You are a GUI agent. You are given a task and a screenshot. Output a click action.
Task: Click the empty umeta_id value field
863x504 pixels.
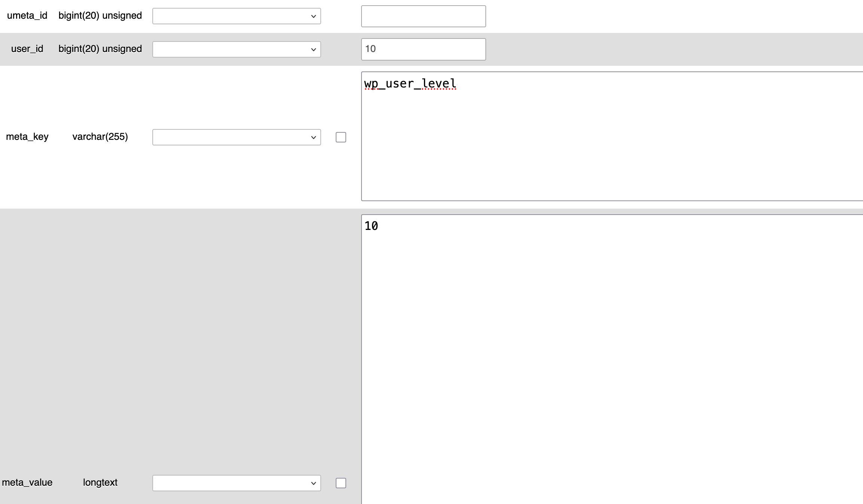point(424,16)
